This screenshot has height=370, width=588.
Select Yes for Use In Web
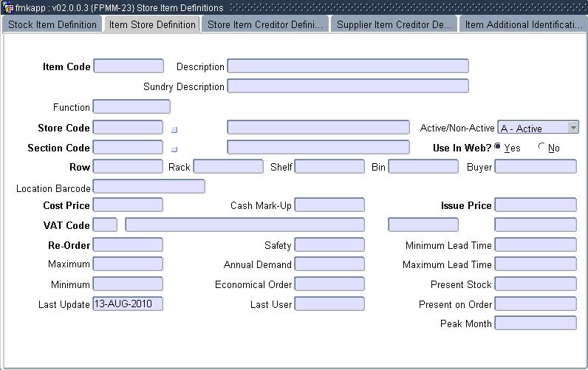(498, 146)
